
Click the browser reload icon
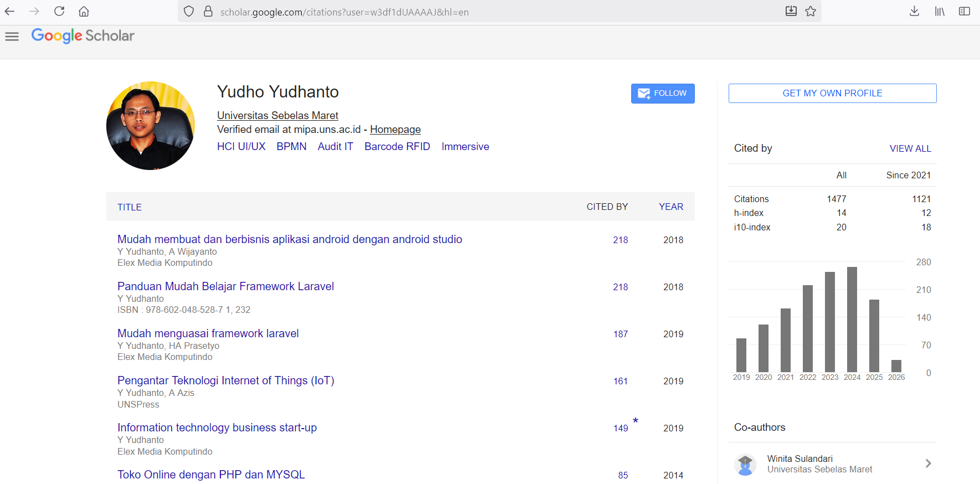click(x=59, y=11)
